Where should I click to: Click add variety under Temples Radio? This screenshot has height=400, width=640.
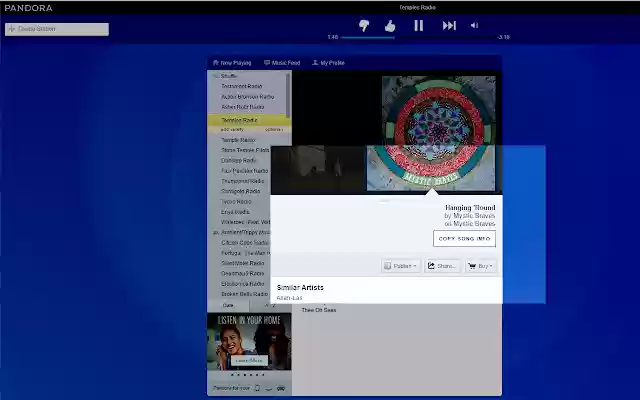232,129
